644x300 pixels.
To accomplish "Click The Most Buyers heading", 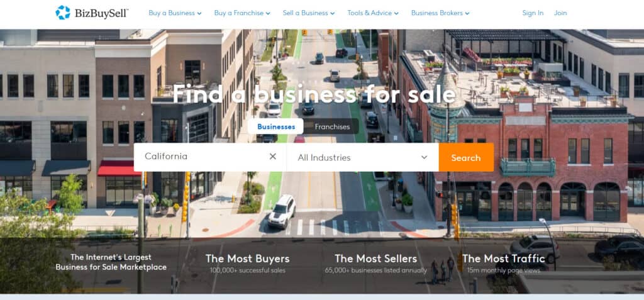I will [x=247, y=258].
